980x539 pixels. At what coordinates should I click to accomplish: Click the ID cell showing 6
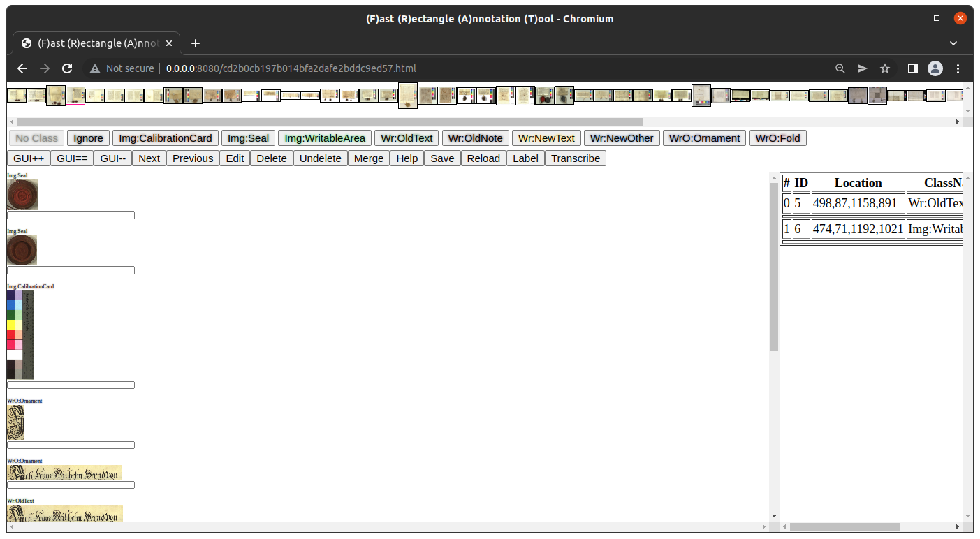[801, 229]
